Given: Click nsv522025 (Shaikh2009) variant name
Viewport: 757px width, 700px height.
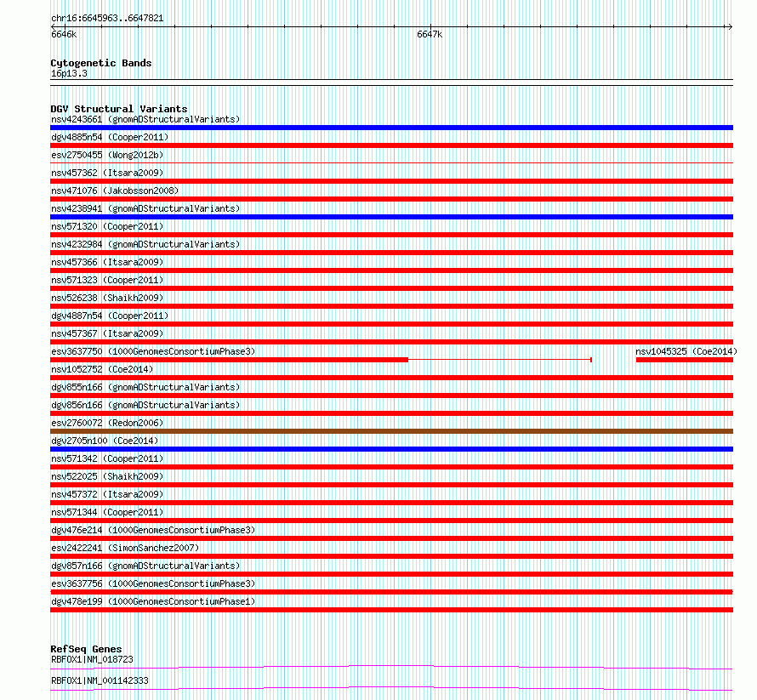Looking at the screenshot, I should 107,476.
